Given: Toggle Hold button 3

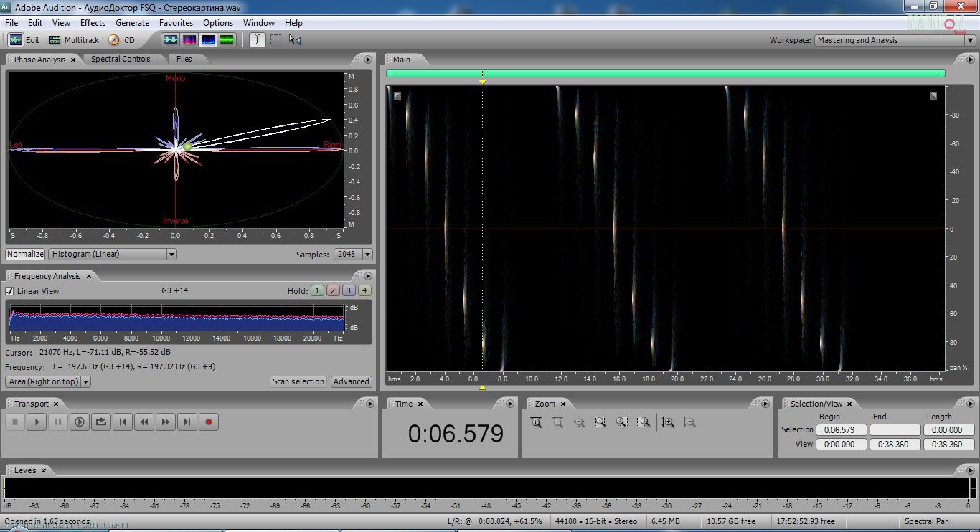Looking at the screenshot, I should [x=349, y=290].
